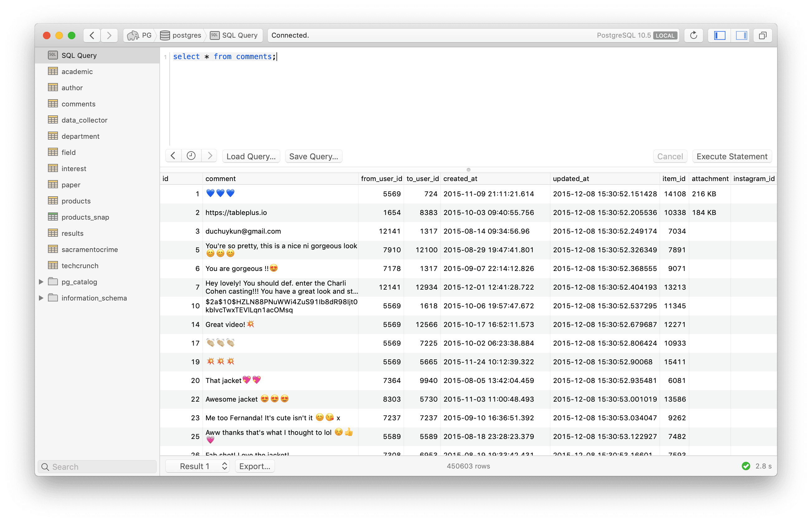Open the author table
Viewport: 812px width, 522px height.
pyautogui.click(x=97, y=88)
